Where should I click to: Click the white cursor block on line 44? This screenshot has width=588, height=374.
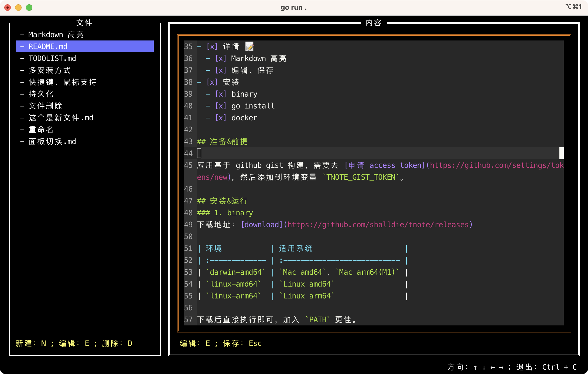click(199, 153)
